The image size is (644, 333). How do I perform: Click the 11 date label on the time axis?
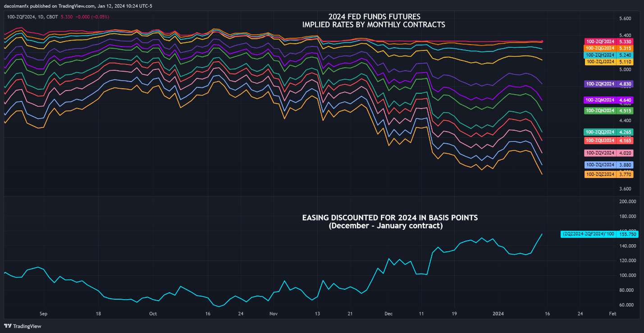pos(421,313)
